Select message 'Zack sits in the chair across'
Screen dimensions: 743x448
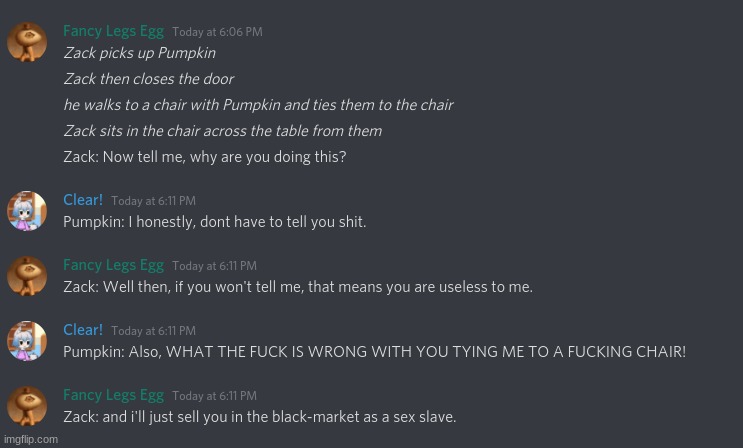(223, 131)
